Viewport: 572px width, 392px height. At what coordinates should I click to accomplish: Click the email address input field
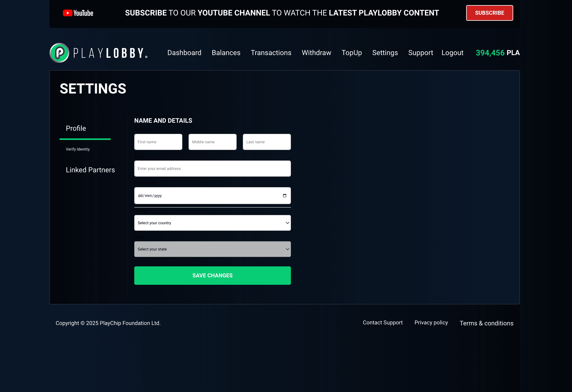[x=212, y=168]
